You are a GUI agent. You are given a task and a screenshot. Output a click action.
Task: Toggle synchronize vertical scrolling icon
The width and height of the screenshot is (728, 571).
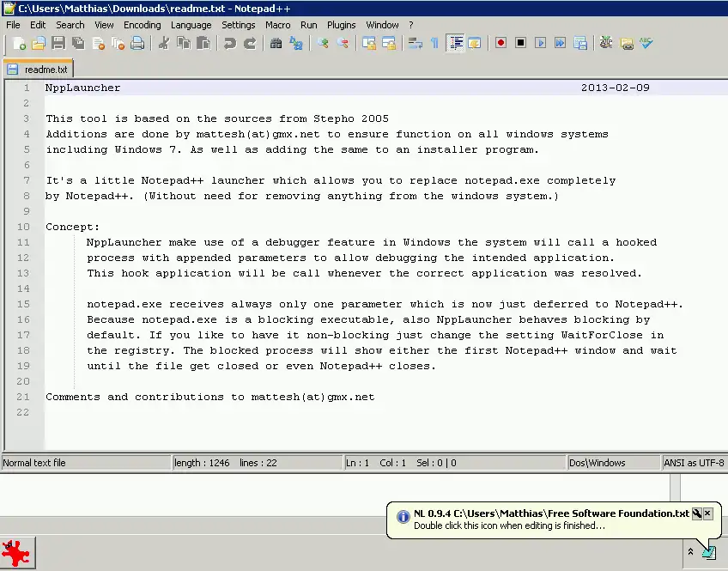click(x=369, y=43)
